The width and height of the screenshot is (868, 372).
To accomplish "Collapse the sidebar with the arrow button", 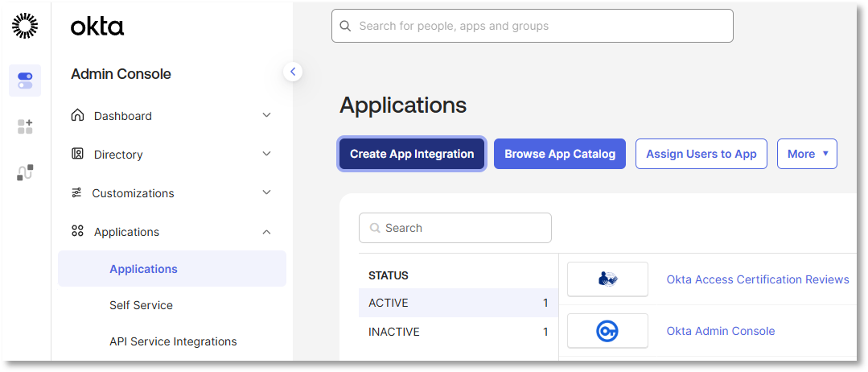I will point(293,72).
